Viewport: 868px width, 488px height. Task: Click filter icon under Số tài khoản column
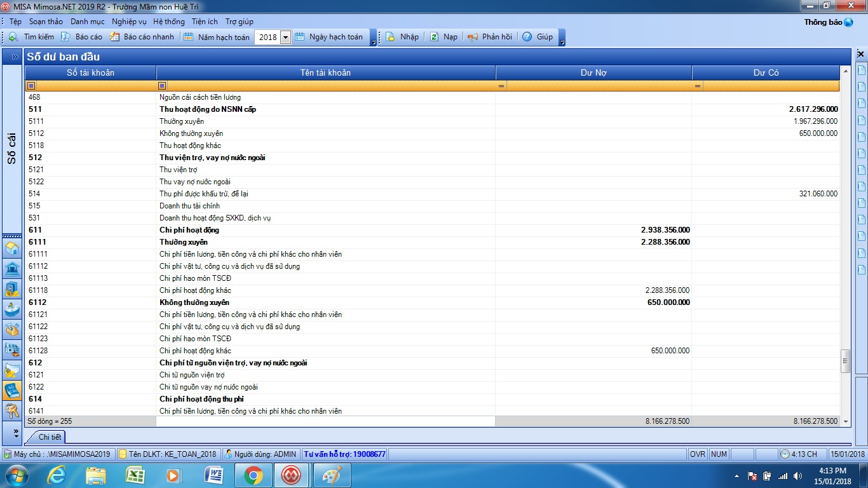point(31,85)
